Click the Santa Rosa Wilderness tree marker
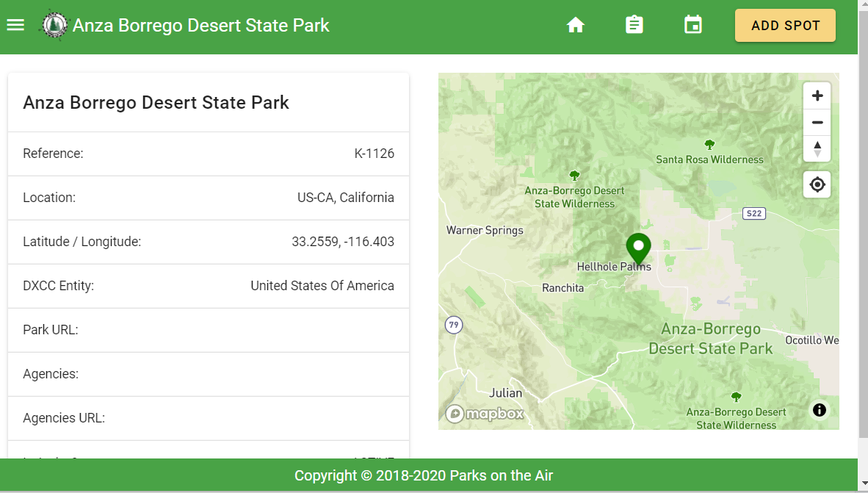Screen dimensions: 868x493 (x=709, y=145)
